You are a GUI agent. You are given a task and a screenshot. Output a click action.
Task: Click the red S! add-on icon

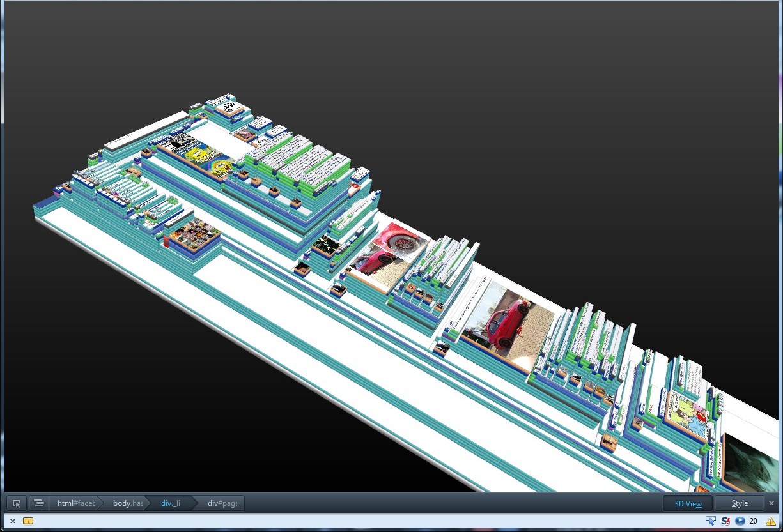point(725,521)
